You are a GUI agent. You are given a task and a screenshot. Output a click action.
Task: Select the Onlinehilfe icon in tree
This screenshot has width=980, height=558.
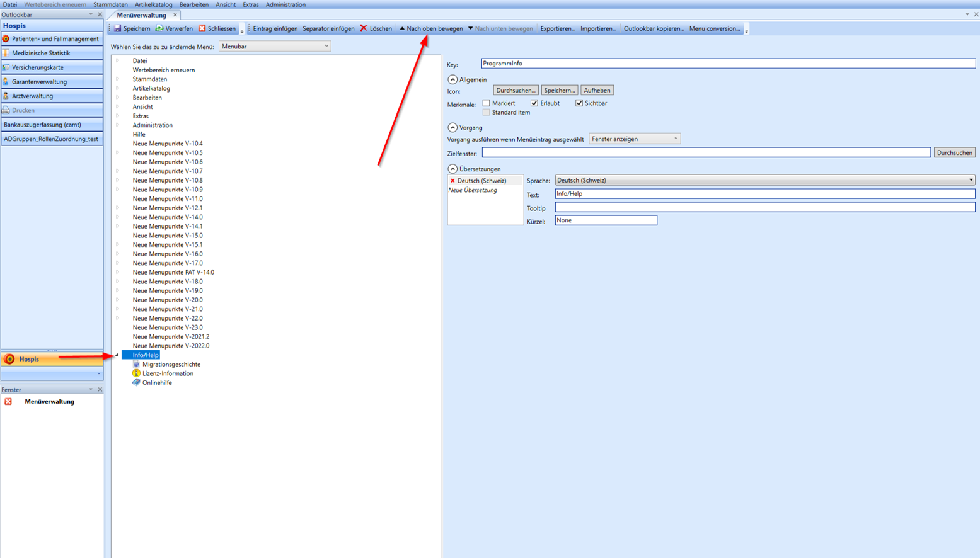[x=136, y=382]
